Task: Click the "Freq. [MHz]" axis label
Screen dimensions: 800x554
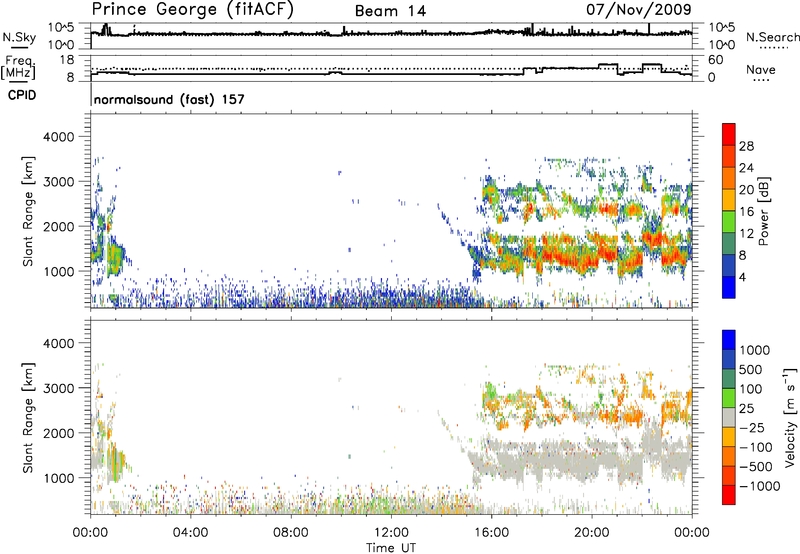Action: (19, 67)
